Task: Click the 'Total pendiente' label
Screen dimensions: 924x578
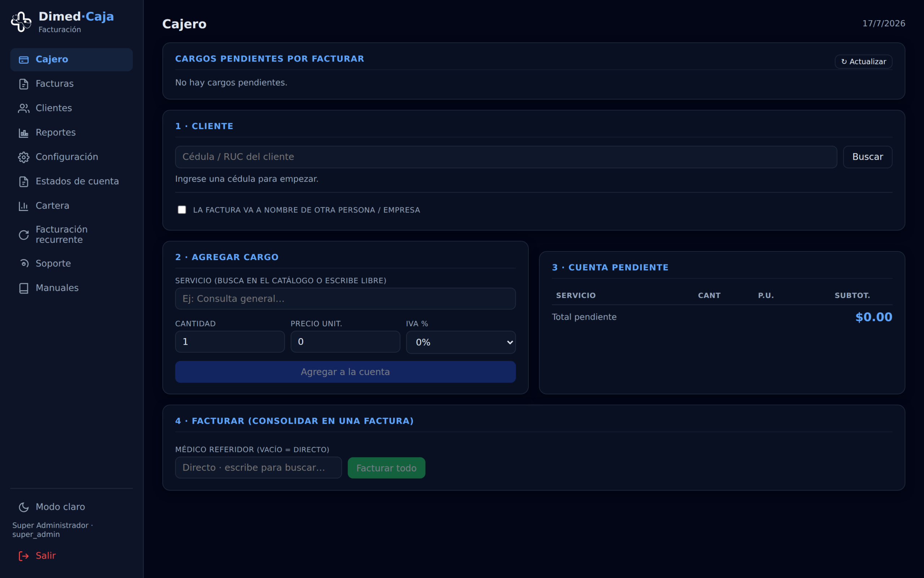Action: [x=584, y=317]
